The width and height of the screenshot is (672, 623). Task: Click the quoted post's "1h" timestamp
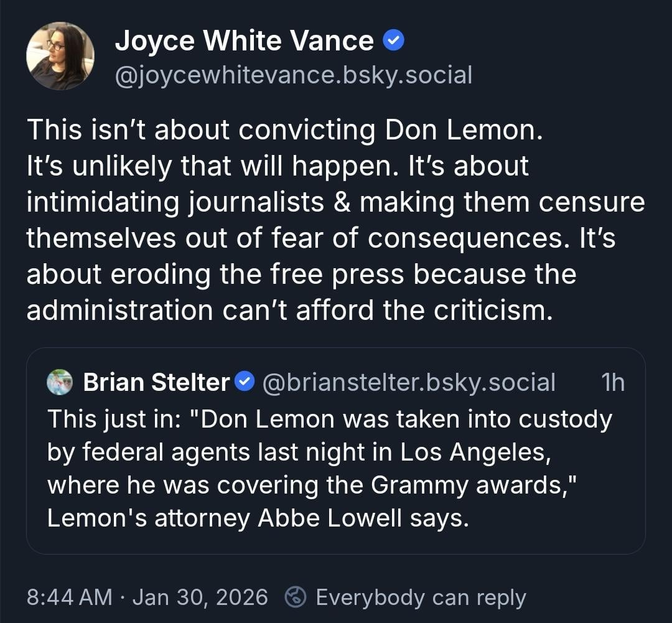tap(613, 382)
